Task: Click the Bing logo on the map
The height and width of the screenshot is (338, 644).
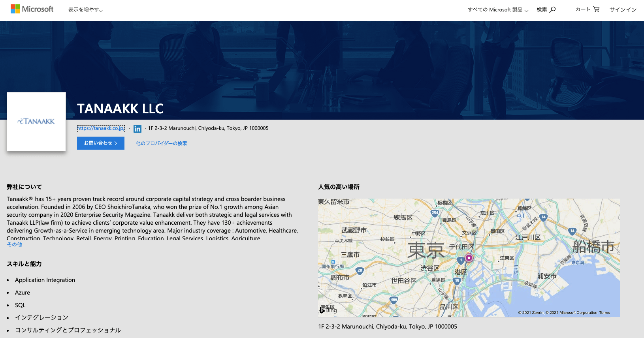Action: (328, 310)
